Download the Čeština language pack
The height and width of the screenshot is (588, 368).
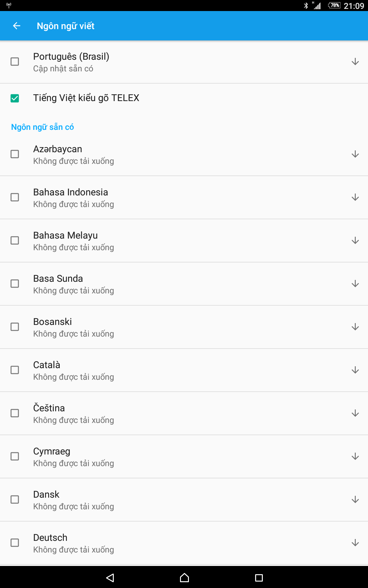pyautogui.click(x=355, y=413)
